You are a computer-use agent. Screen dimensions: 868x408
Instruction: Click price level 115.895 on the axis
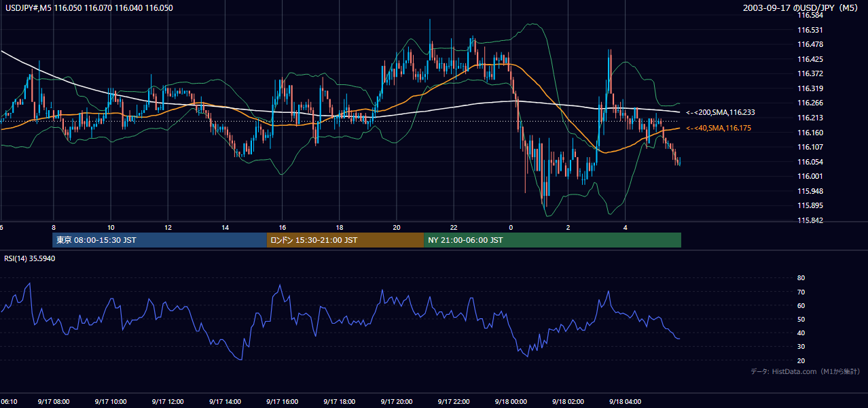tap(810, 206)
